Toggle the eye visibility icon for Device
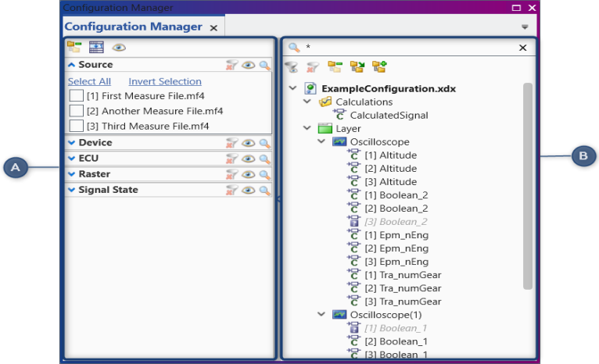Viewport: 599px width, 364px height. coord(249,144)
